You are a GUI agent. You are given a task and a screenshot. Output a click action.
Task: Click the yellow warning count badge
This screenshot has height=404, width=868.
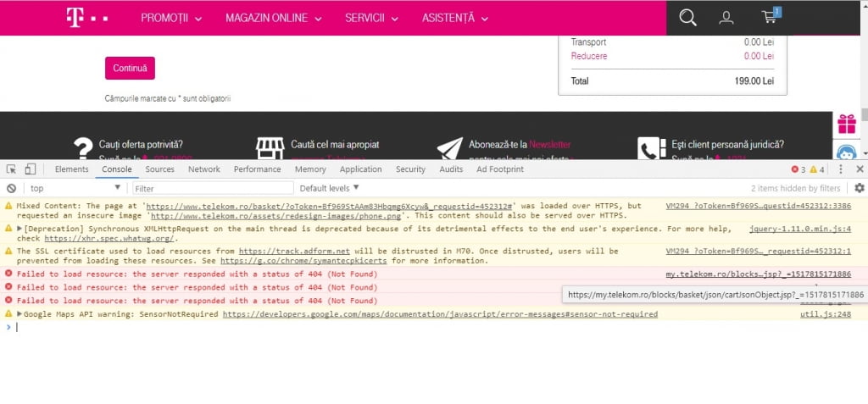817,169
